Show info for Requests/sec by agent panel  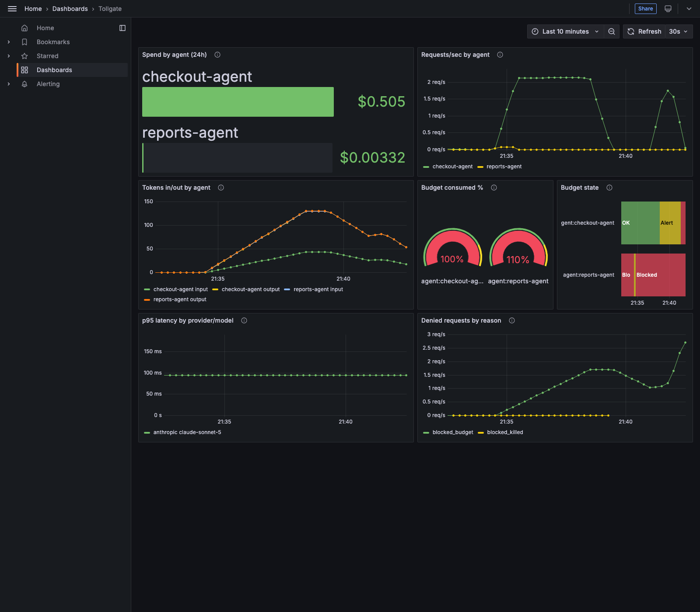(x=500, y=55)
